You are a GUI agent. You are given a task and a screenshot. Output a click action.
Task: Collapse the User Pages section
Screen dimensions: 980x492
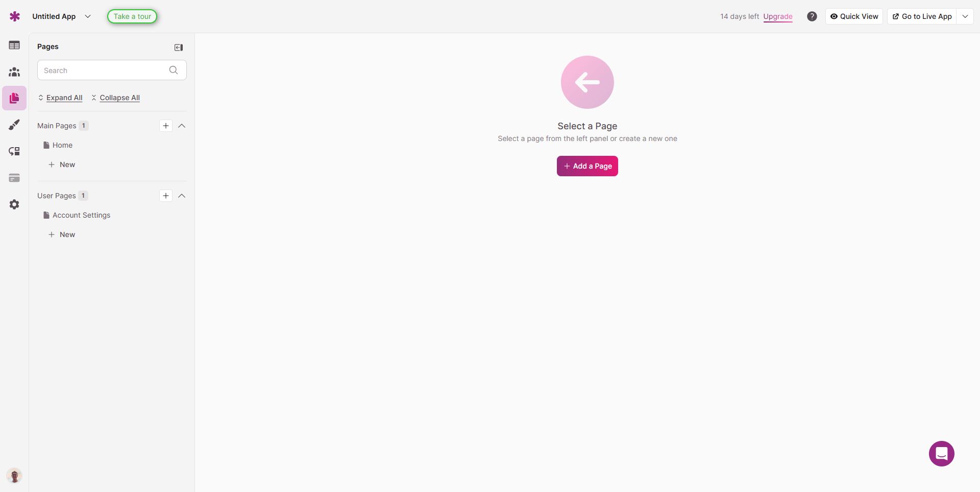coord(182,196)
